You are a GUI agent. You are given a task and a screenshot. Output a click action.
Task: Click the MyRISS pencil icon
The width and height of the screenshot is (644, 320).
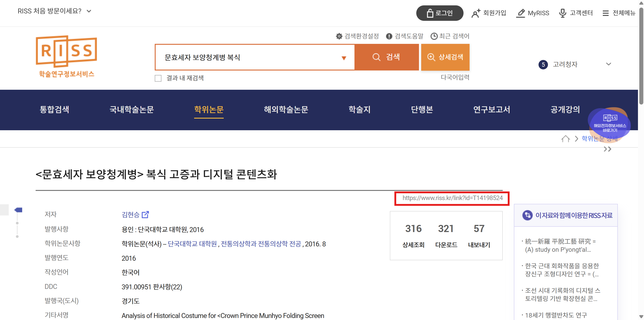pyautogui.click(x=521, y=13)
